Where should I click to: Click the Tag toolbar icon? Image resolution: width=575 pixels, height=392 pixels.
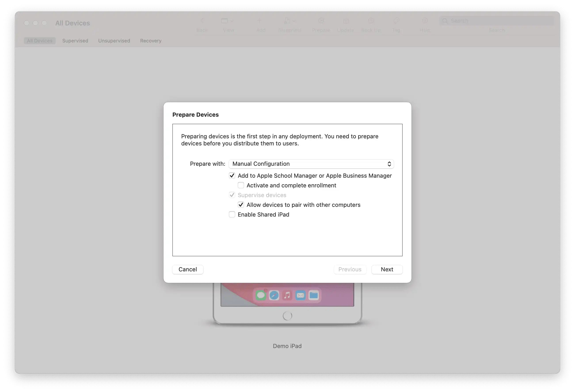tap(396, 21)
